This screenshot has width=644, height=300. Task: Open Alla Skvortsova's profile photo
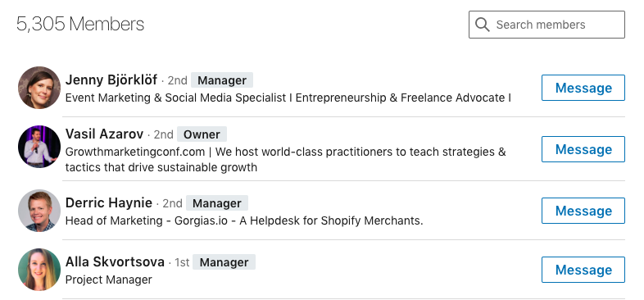click(x=39, y=270)
